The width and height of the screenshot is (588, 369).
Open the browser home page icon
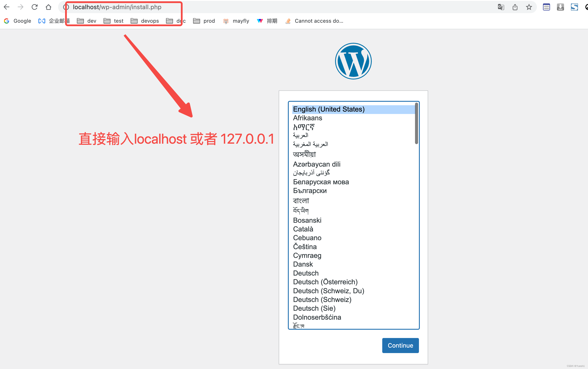[x=48, y=7]
